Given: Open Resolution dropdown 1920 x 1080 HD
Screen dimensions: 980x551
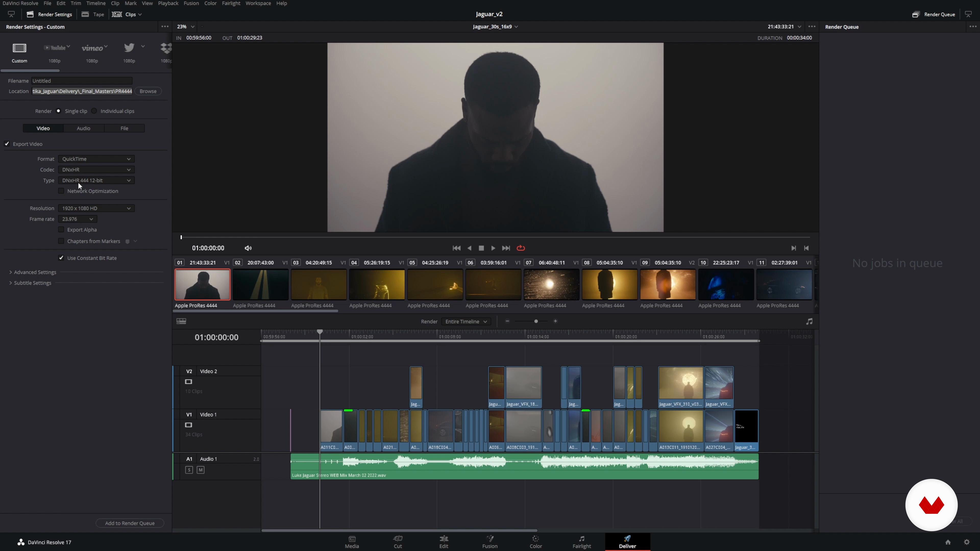Looking at the screenshot, I should point(96,208).
